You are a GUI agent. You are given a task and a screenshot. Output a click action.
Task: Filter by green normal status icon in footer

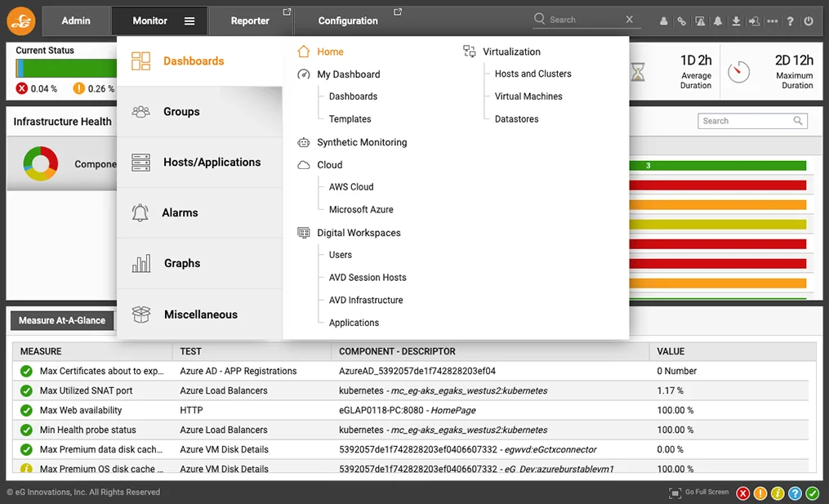[x=813, y=493]
